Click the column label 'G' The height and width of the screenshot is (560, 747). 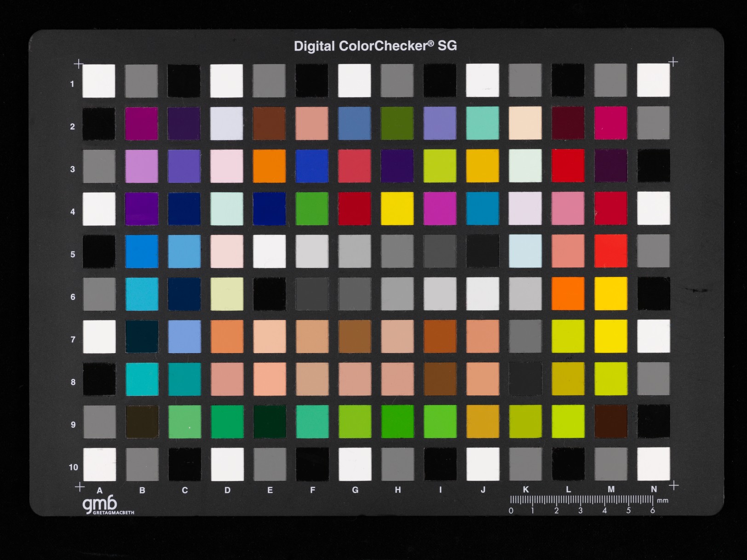pos(355,490)
